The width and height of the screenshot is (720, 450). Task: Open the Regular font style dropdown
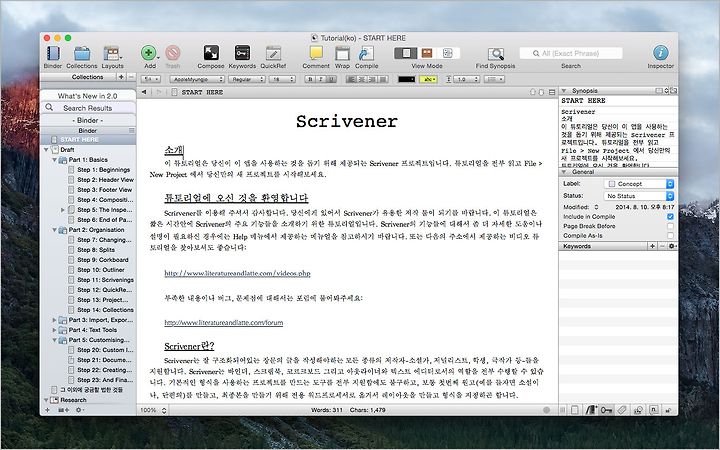[247, 79]
